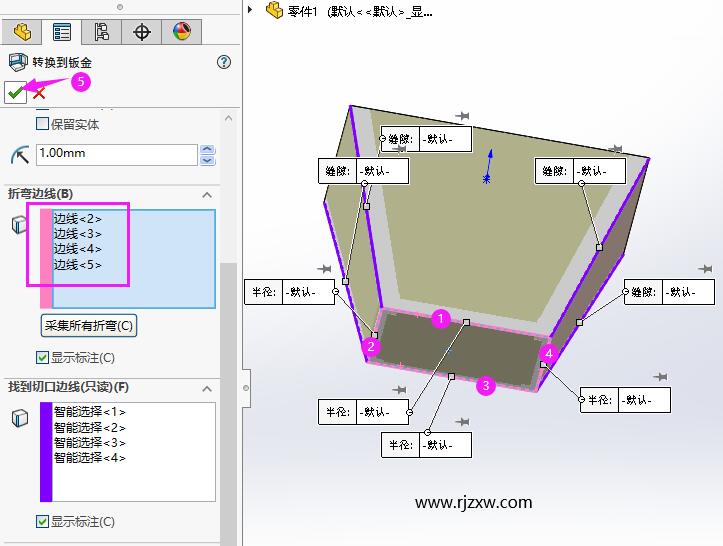Increase bend radius with up spinner
This screenshot has width=723, height=546.
coord(207,149)
